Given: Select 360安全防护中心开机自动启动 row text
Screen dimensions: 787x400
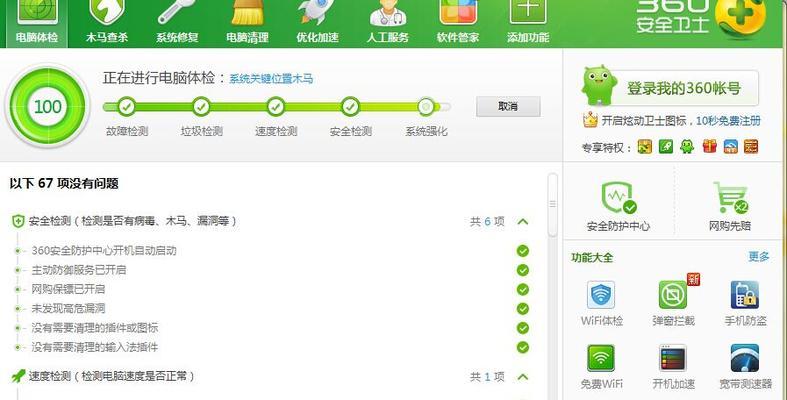Looking at the screenshot, I should pos(104,250).
